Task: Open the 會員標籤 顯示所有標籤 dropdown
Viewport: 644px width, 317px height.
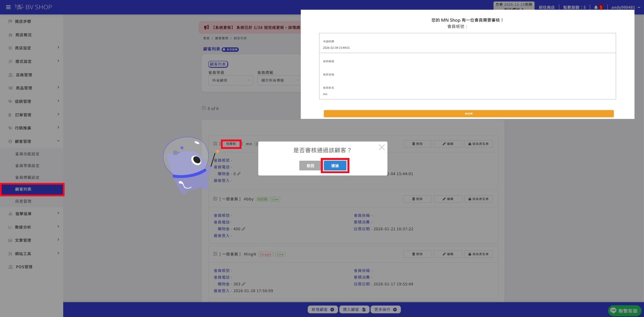Action: (279, 80)
